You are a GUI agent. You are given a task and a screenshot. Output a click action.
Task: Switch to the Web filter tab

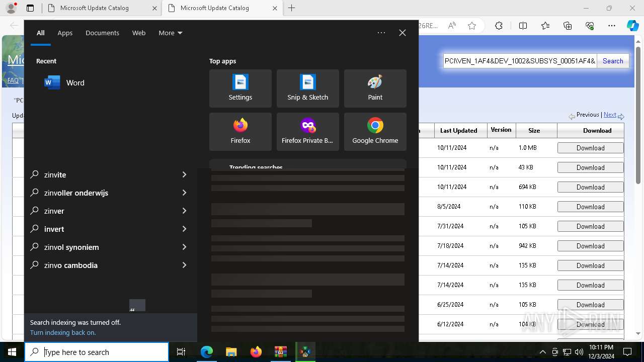click(139, 33)
